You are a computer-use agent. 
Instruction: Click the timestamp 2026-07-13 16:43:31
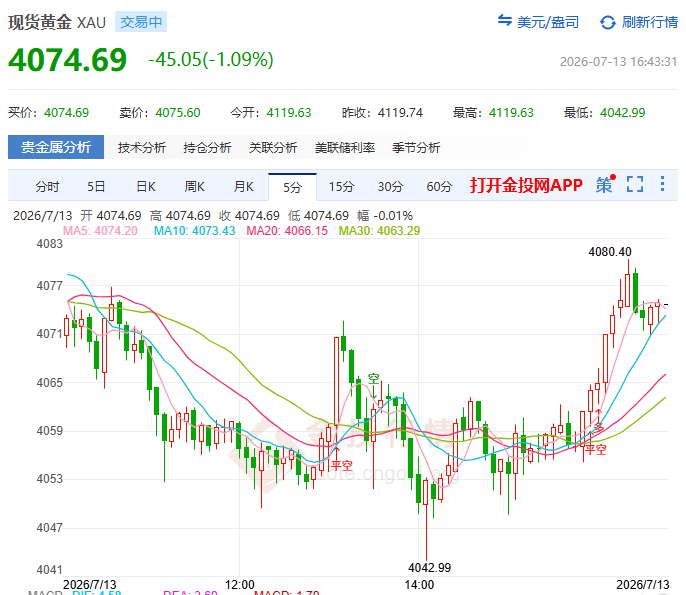[618, 62]
